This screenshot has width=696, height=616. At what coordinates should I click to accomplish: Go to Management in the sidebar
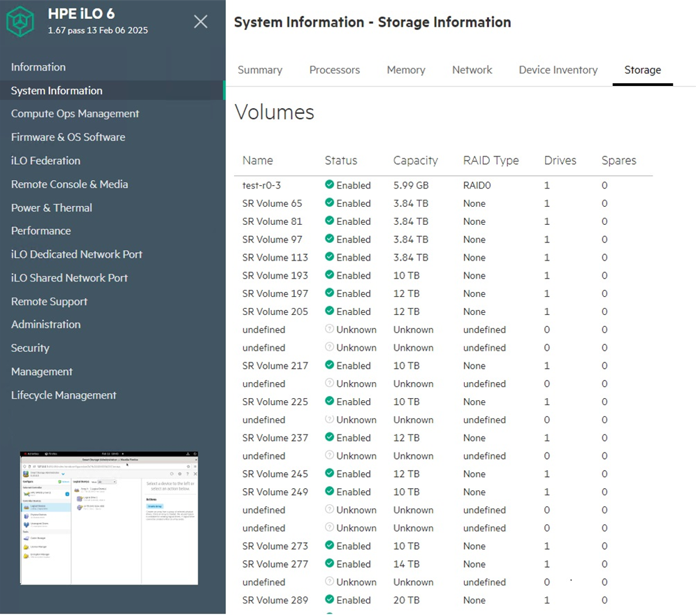(42, 372)
